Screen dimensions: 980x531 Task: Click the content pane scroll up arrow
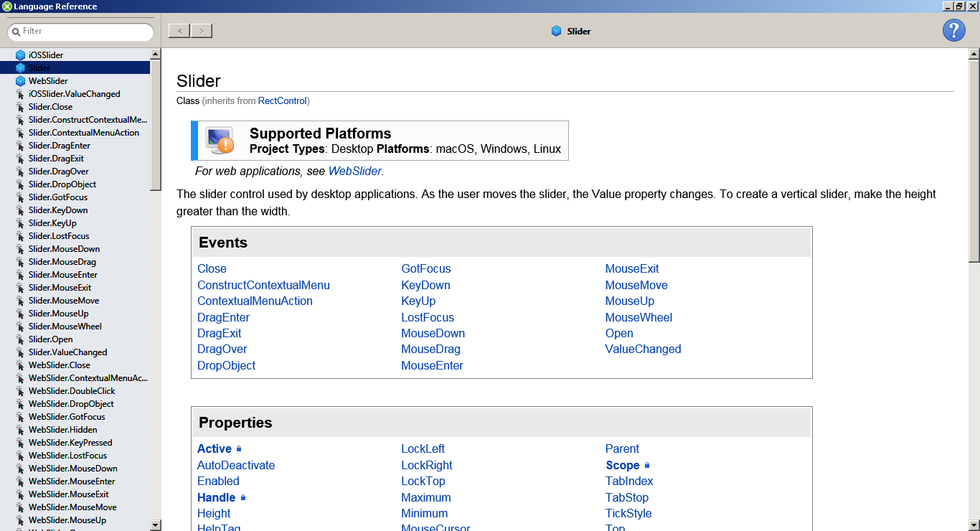(x=974, y=54)
